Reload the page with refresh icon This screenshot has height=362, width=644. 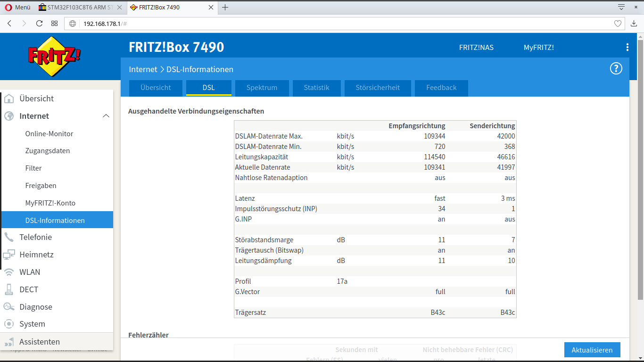pyautogui.click(x=39, y=24)
